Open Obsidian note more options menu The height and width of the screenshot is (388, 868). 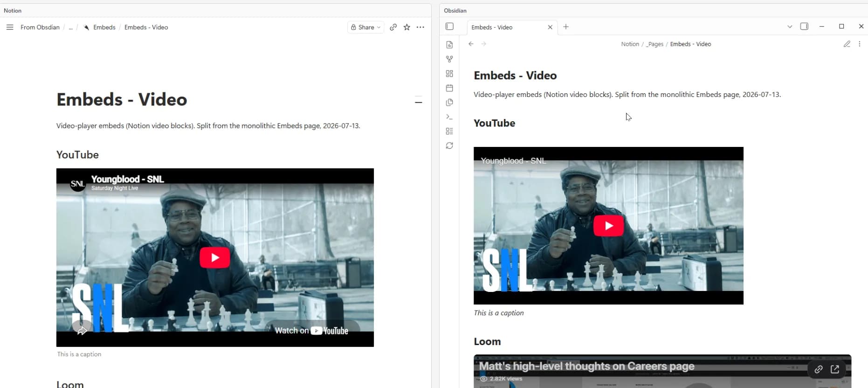860,44
